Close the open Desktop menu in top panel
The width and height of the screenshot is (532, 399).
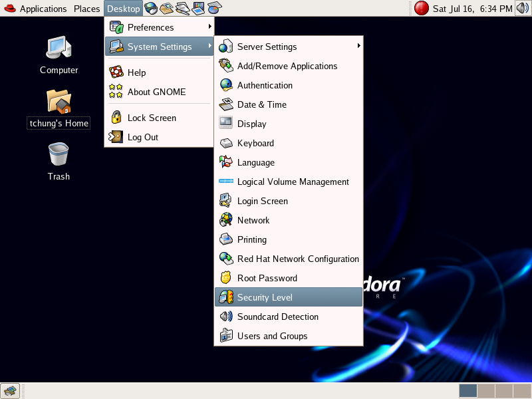124,9
